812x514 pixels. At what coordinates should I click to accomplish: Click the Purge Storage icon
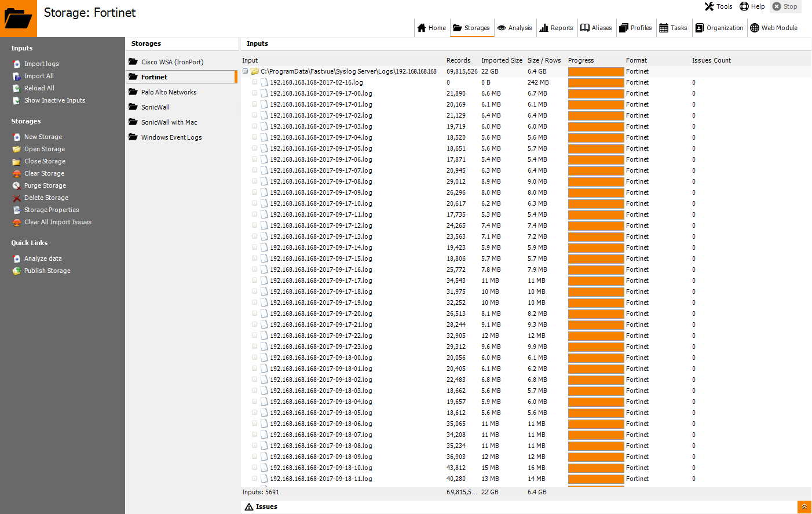click(17, 185)
